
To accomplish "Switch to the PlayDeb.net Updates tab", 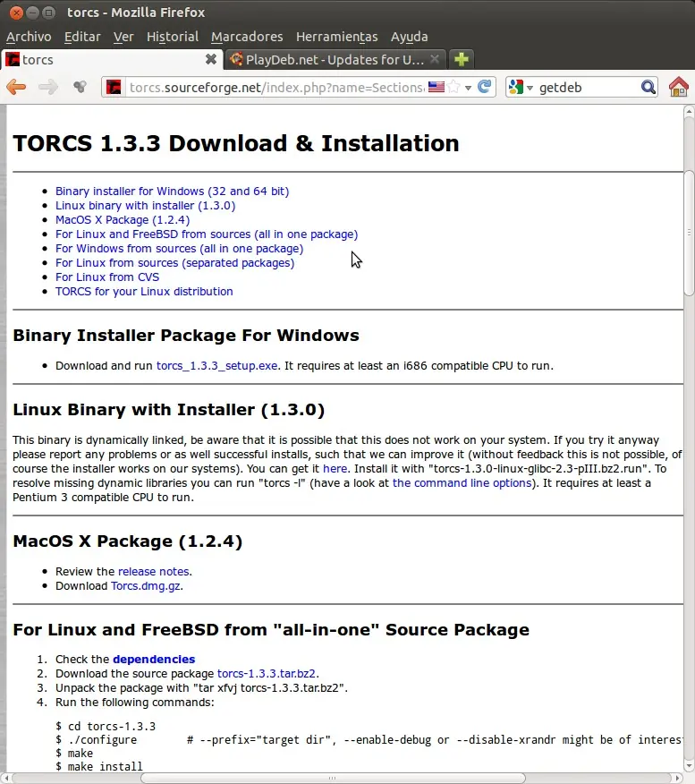I will click(x=335, y=59).
